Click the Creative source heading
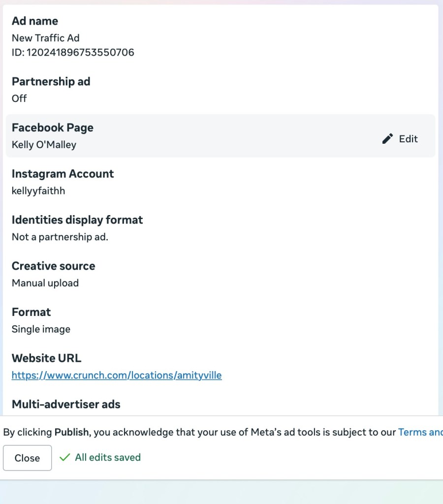Viewport: 443px width, 504px height. tap(54, 266)
